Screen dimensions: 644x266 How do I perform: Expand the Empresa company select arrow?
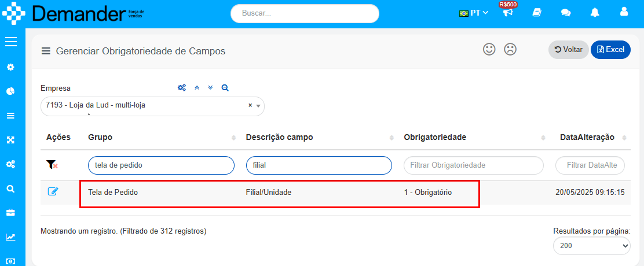[x=258, y=106]
